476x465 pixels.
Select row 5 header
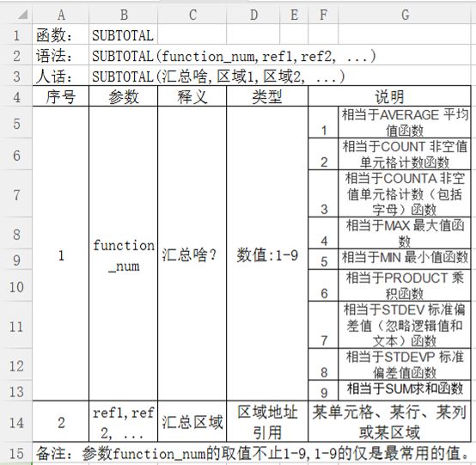tap(16, 123)
